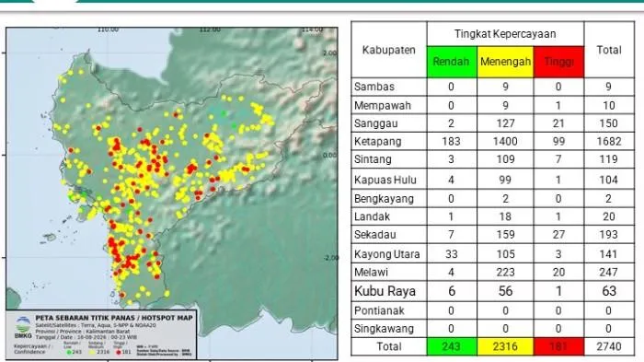Click the red high-confidence dot in legend
Viewport: 644px width, 362px height.
tap(119, 352)
